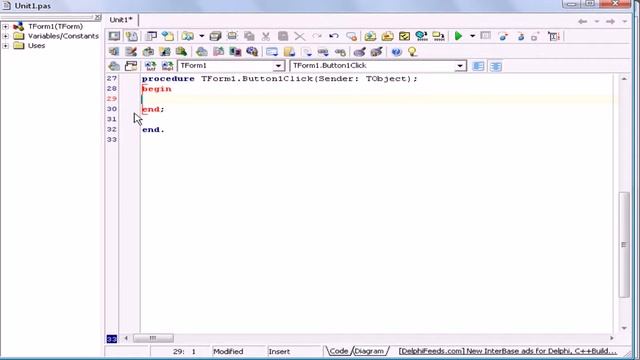640x360 pixels.
Task: Click the X Delete icon
Action: (x=300, y=36)
